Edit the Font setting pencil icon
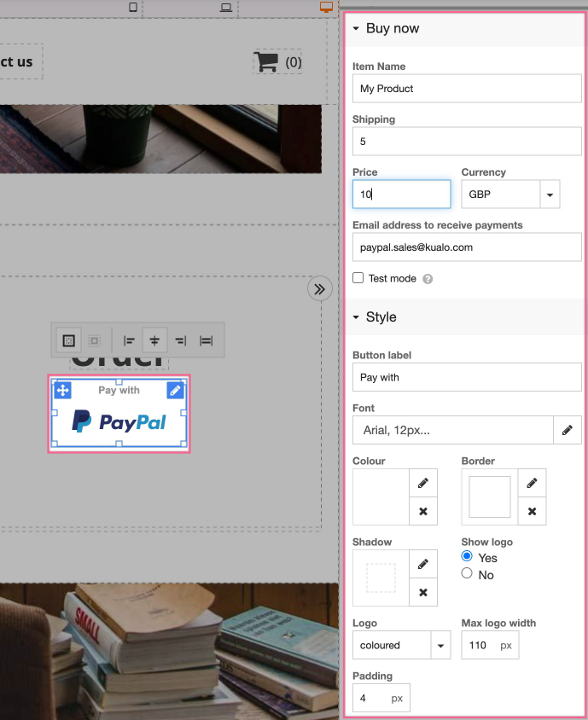 tap(568, 430)
